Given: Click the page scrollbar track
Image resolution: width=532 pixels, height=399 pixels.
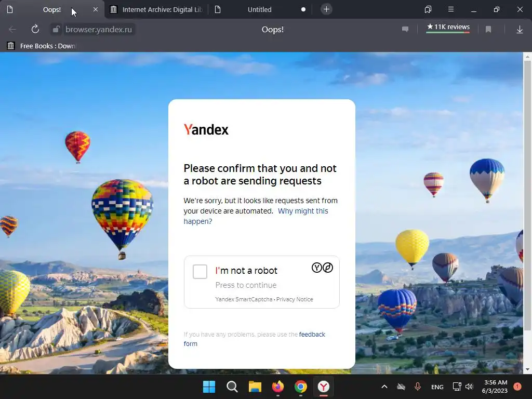Looking at the screenshot, I should pyautogui.click(x=527, y=212).
